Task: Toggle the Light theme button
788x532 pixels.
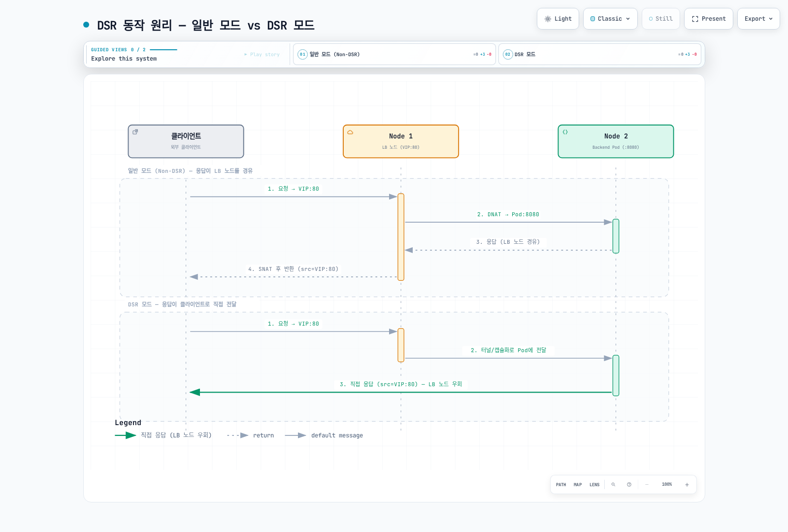Action: (558, 19)
